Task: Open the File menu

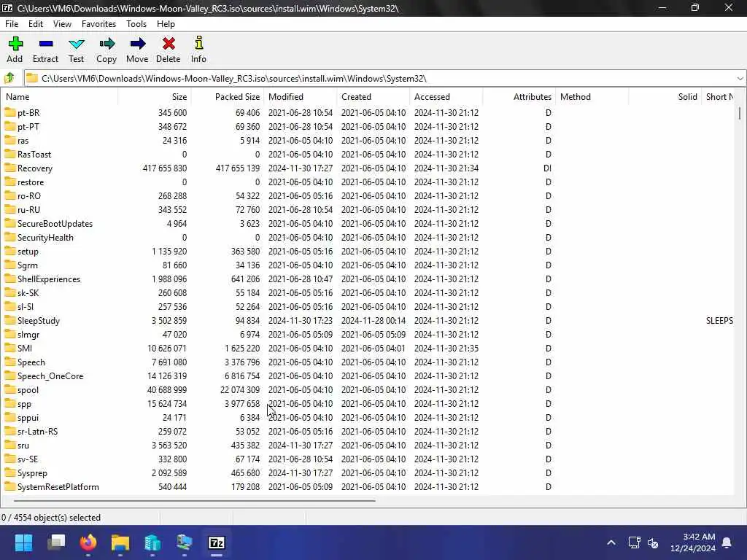Action: pyautogui.click(x=12, y=24)
